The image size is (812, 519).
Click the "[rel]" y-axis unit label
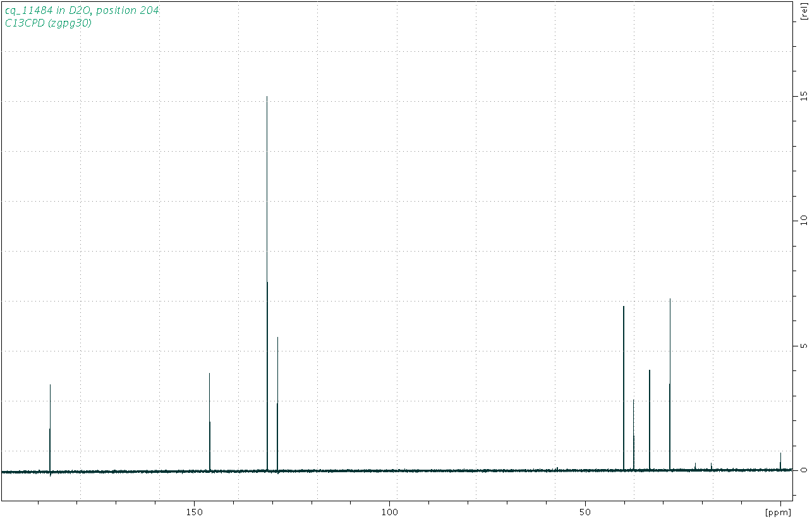[804, 13]
